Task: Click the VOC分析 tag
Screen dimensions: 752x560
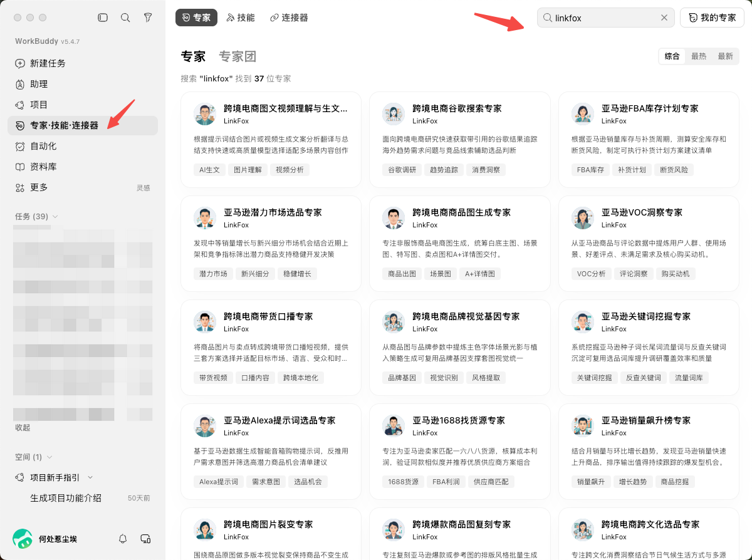Action: (592, 274)
